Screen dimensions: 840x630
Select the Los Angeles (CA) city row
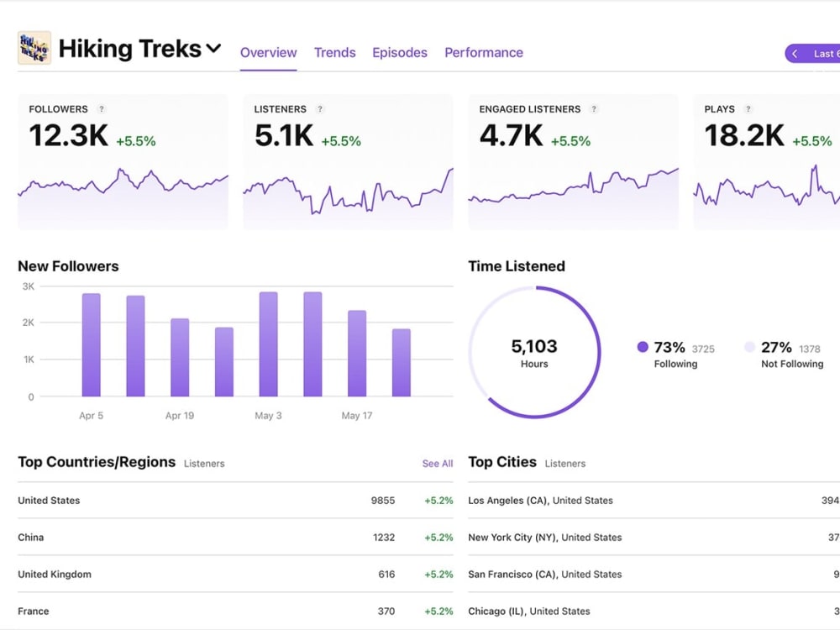654,501
